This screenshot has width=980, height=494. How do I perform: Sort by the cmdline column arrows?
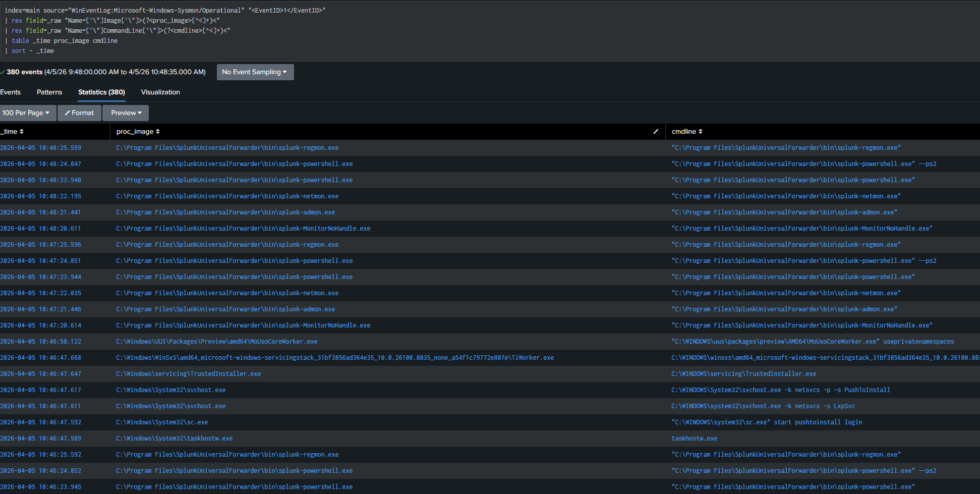click(x=701, y=132)
